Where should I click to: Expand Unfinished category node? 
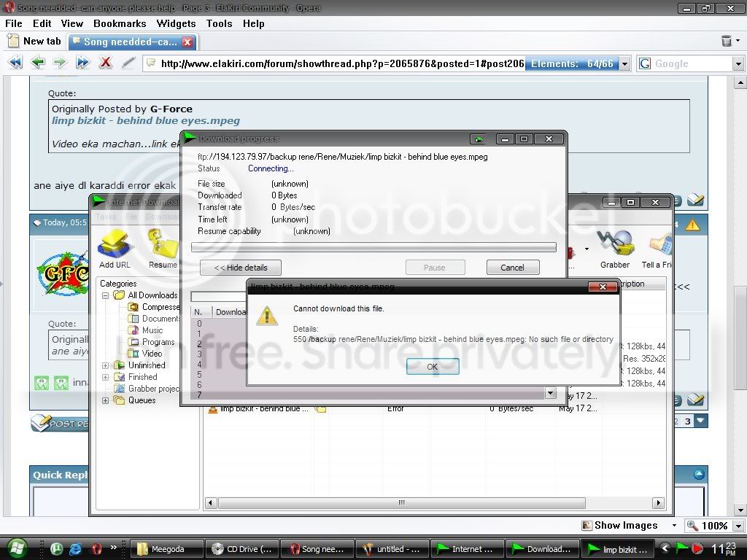(105, 365)
